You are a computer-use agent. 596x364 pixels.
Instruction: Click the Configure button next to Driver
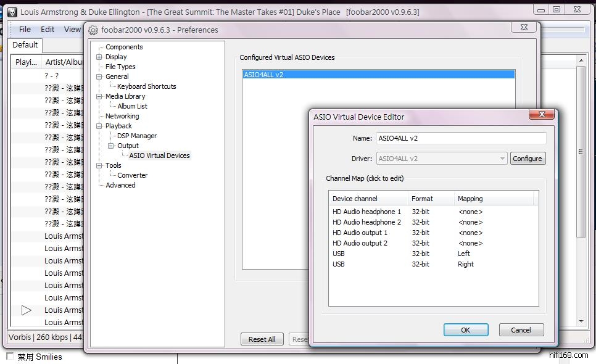click(x=528, y=159)
